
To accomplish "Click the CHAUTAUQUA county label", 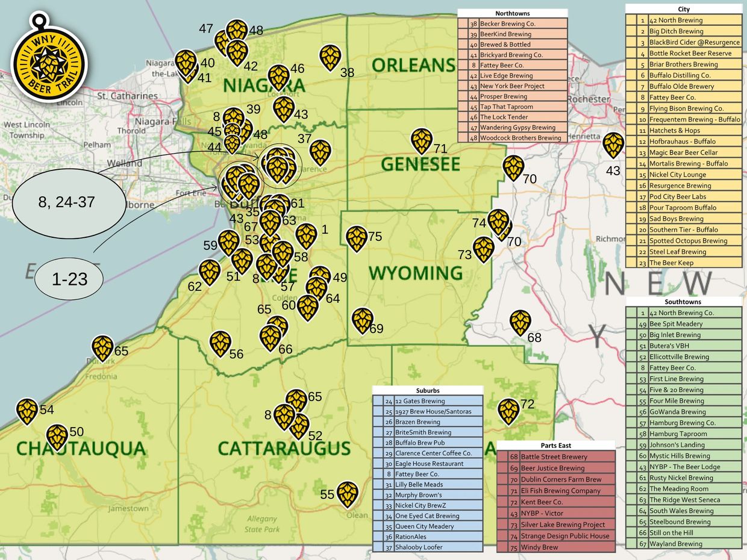I will tap(81, 449).
